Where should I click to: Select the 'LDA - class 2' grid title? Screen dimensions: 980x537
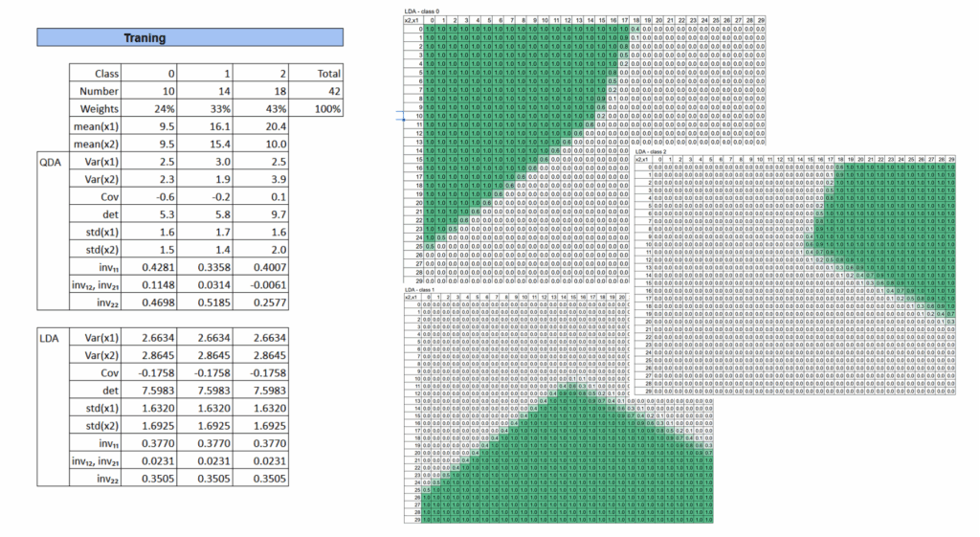click(x=651, y=152)
